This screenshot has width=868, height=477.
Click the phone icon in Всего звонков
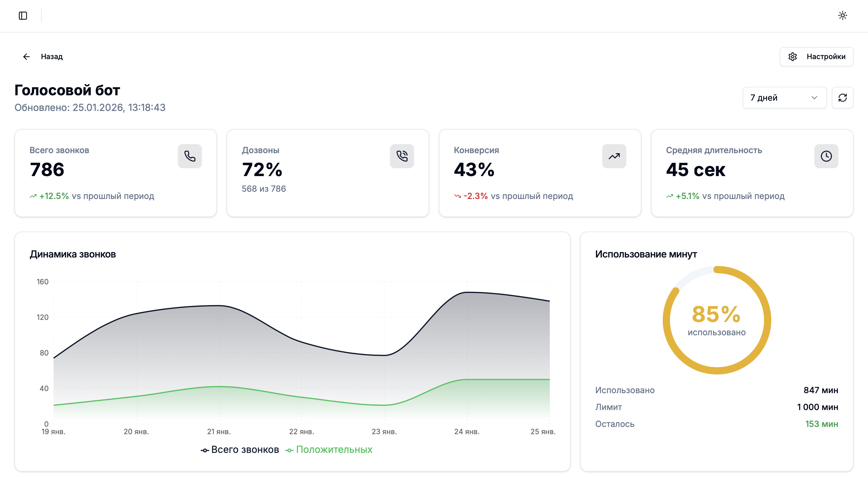coord(190,156)
